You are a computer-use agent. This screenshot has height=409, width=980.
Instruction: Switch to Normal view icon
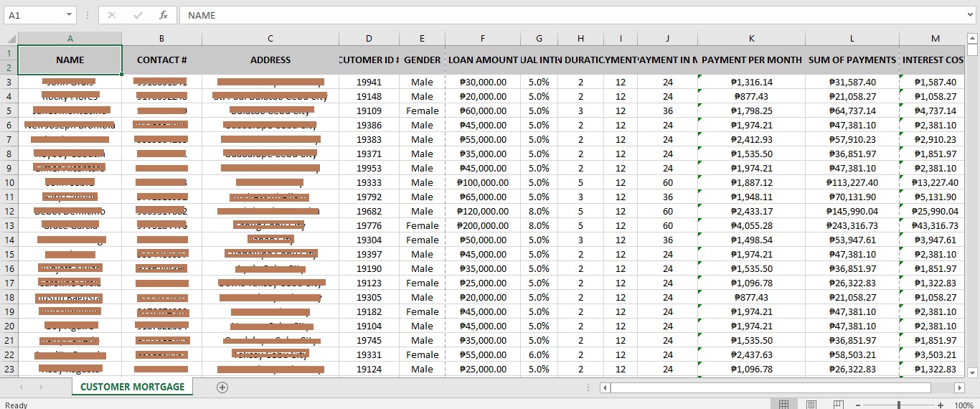point(784,405)
